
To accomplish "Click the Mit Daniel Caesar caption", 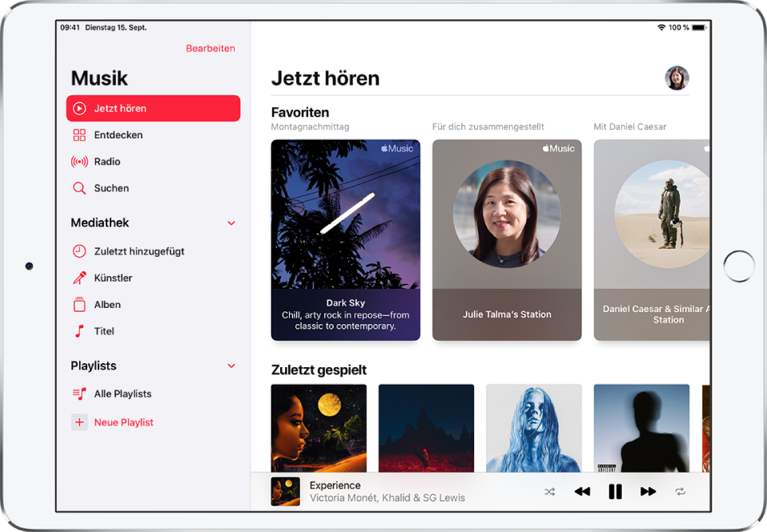I will 630,126.
